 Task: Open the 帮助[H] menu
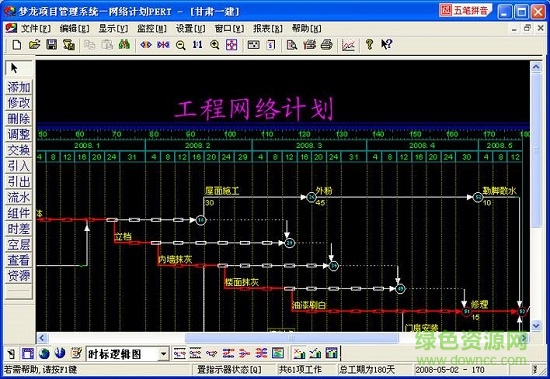coord(307,28)
